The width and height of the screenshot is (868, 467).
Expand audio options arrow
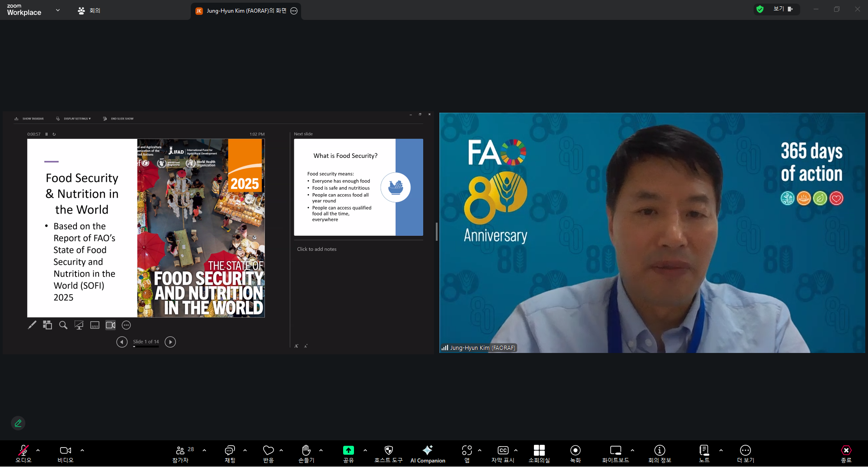point(38,450)
